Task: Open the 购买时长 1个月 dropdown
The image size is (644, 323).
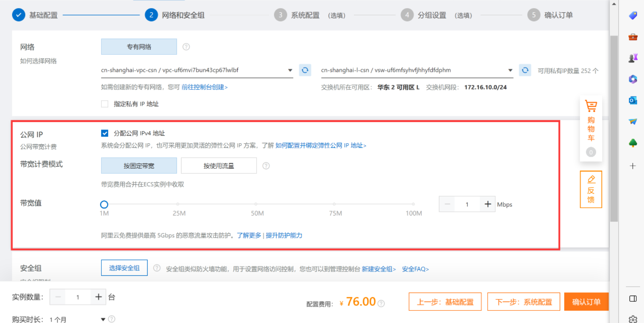Action: [x=77, y=319]
